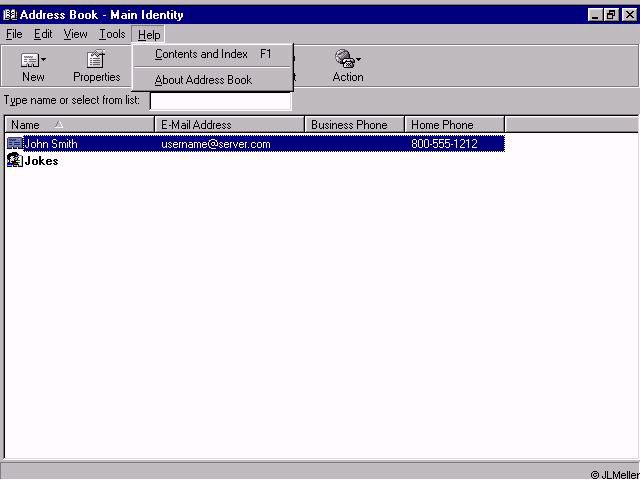Click John Smith's contact card icon
Image resolution: width=640 pixels, height=480 pixels.
[15, 144]
